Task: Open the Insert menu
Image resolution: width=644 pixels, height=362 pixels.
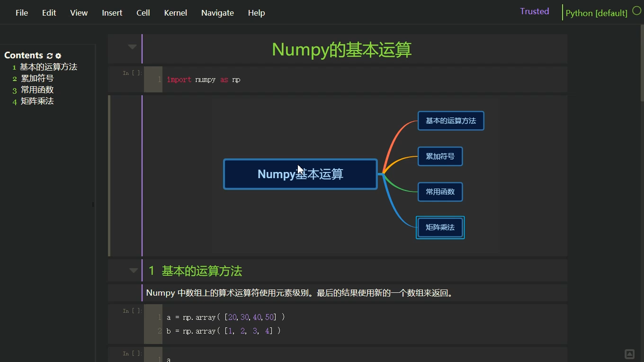Action: [112, 13]
